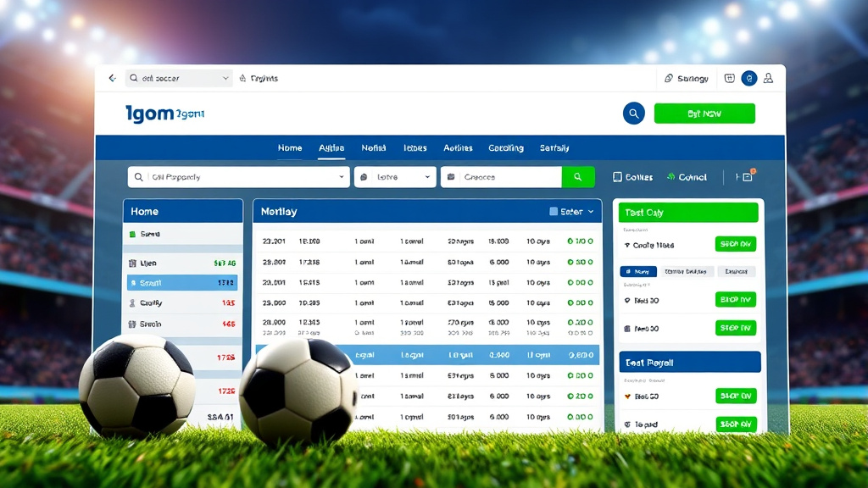This screenshot has width=868, height=488.
Task: Open the second navigation tab, underlined as active
Action: coord(331,148)
